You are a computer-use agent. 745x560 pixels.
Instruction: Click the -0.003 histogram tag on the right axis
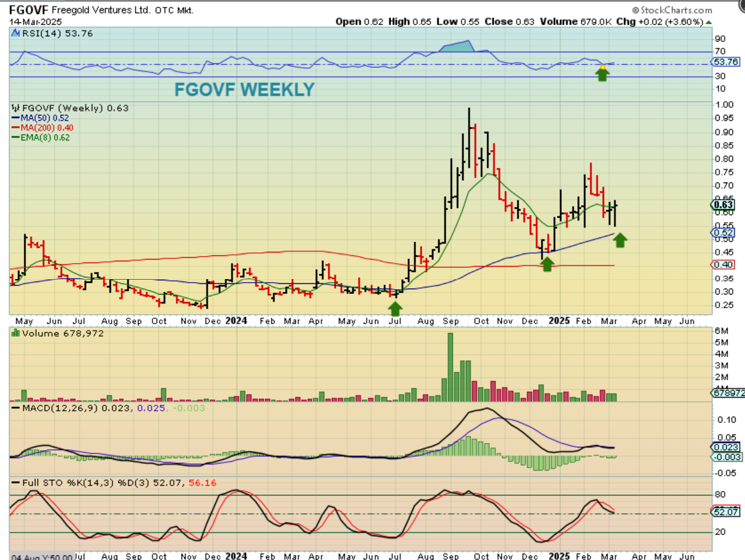[725, 457]
